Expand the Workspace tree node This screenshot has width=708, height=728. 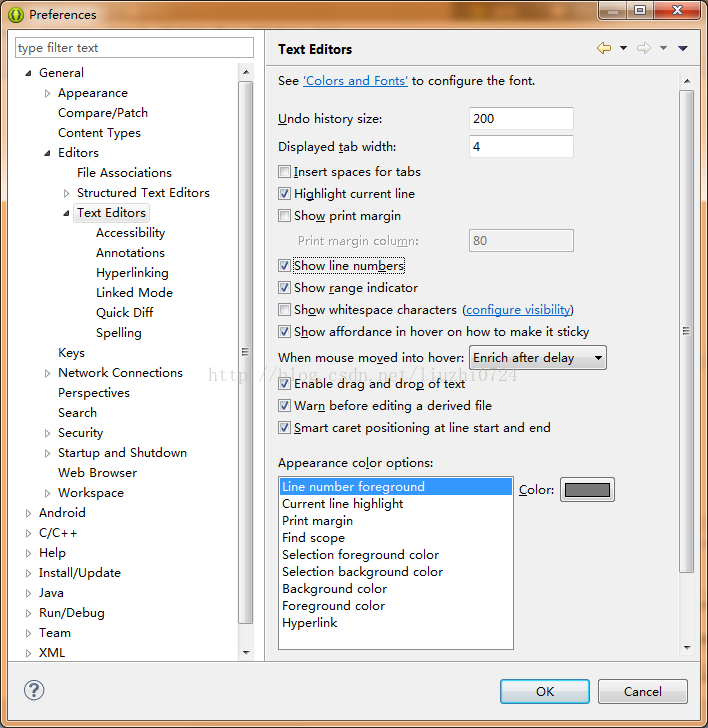tap(47, 493)
